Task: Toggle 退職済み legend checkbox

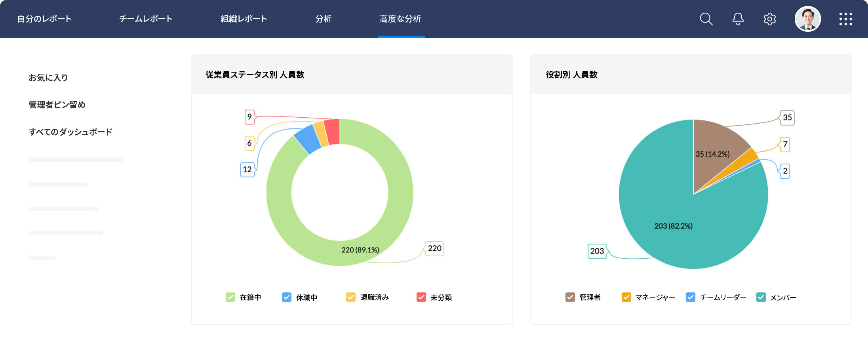Action: click(x=351, y=297)
